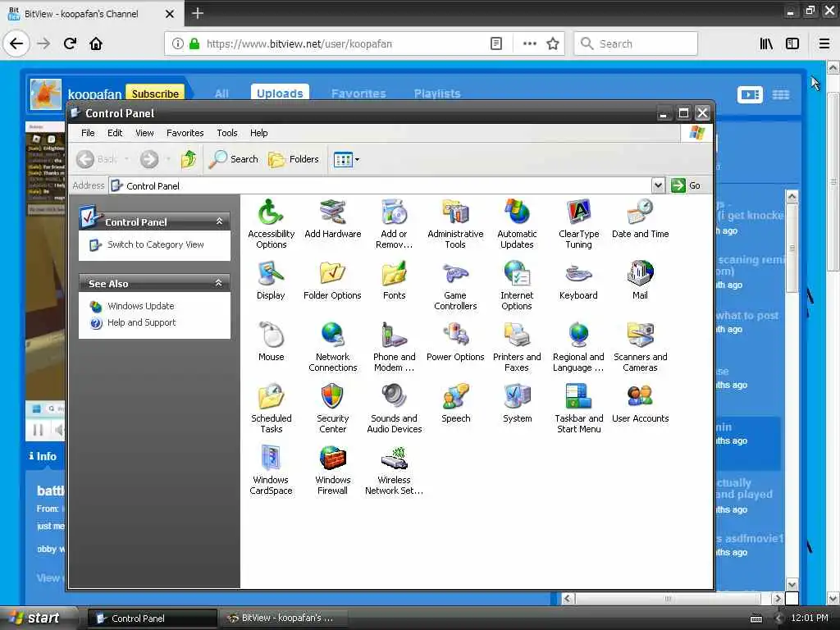Open Automatic Updates icon
Viewport: 840px width, 630px height.
(x=517, y=224)
